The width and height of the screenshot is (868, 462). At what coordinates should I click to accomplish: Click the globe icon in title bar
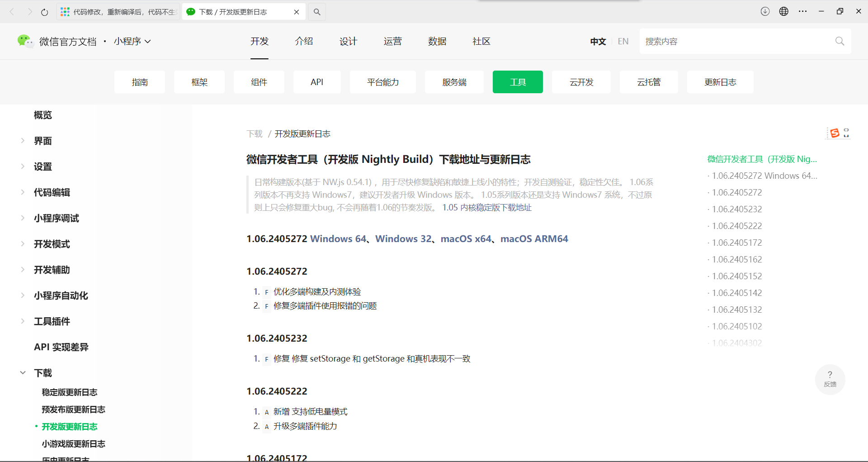pos(784,11)
